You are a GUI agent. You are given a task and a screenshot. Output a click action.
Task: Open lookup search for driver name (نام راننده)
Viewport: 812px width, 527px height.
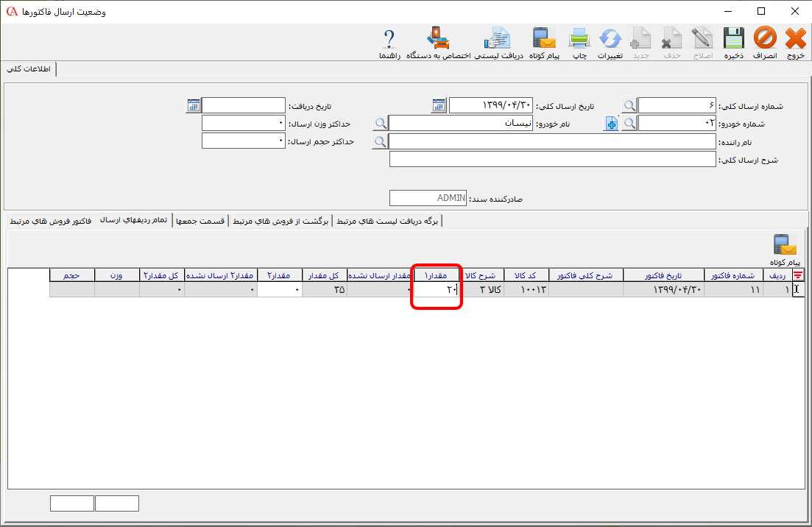380,141
